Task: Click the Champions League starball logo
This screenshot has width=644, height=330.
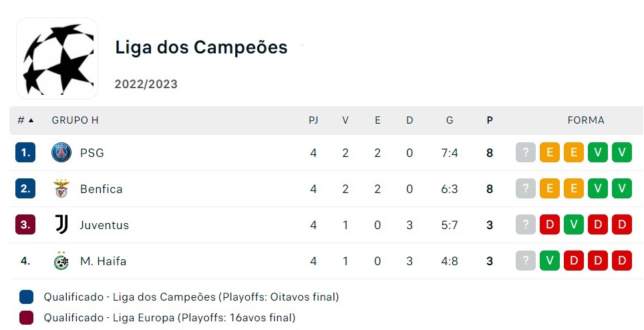Action: [57, 58]
